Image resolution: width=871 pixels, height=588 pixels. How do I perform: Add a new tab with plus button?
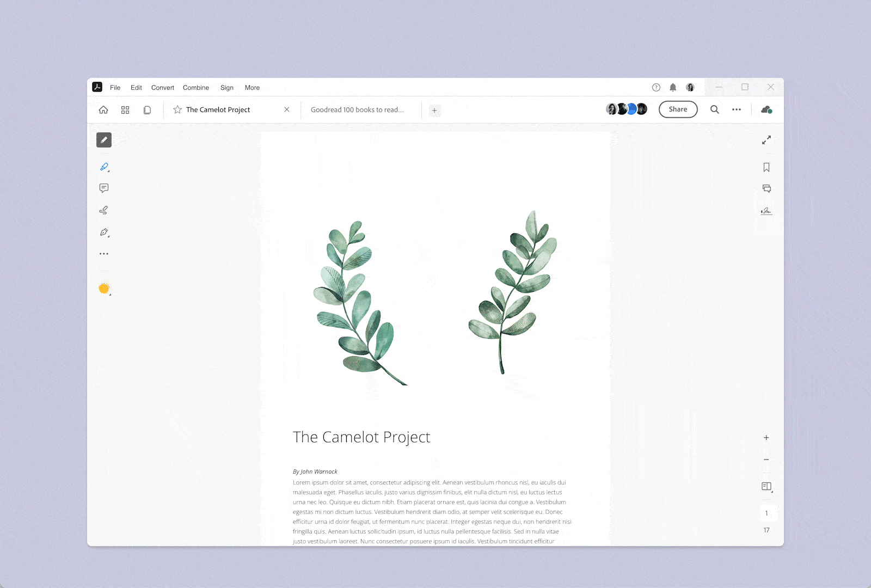click(x=434, y=111)
